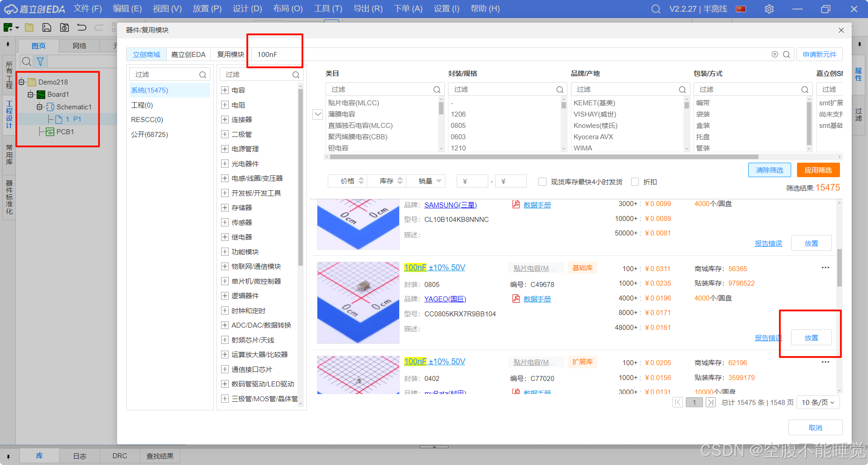Collapse the filter panel chevron
Image resolution: width=868 pixels, height=465 pixels.
pyautogui.click(x=318, y=114)
